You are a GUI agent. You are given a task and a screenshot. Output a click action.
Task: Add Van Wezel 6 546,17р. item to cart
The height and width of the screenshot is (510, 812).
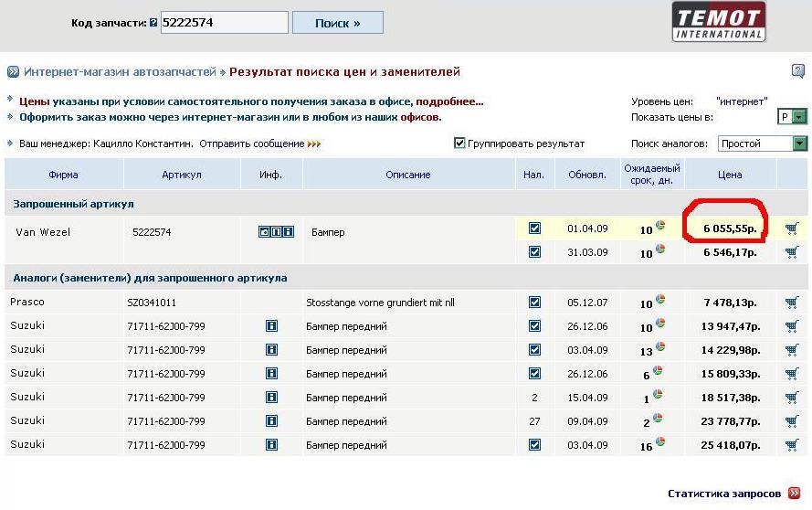click(x=792, y=252)
